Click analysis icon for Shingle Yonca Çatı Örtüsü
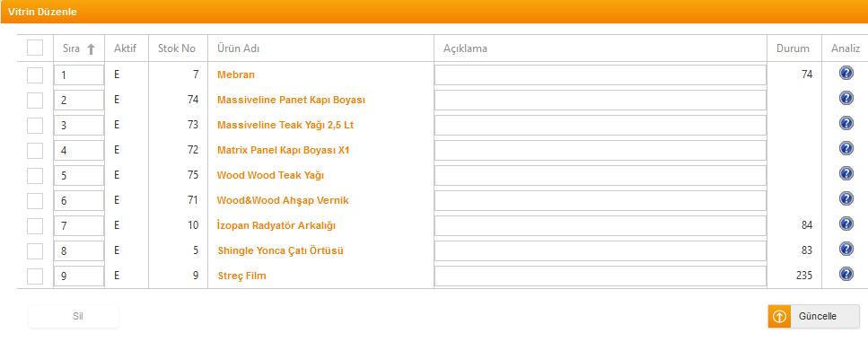868x342 pixels. point(846,249)
